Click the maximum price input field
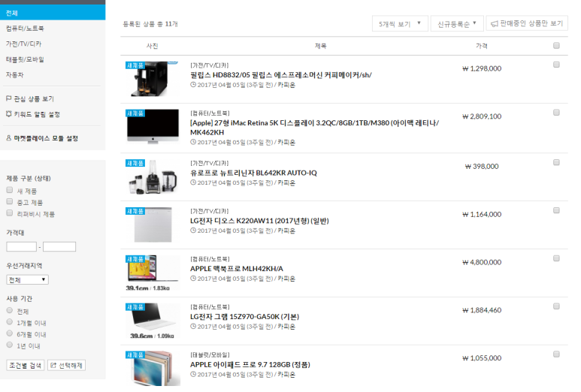The image size is (581, 392). click(59, 246)
